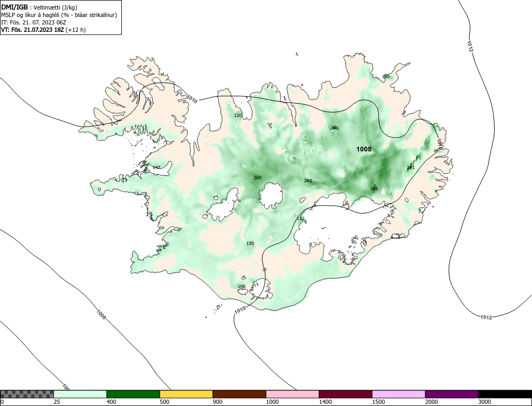Click the brown 900–1000 legend swatch
The width and height of the screenshot is (532, 406).
tap(239, 394)
